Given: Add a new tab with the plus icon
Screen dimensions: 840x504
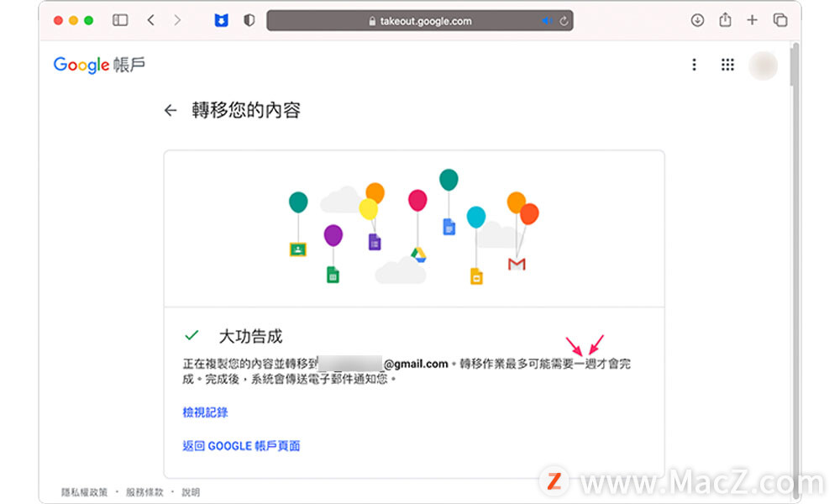Looking at the screenshot, I should pyautogui.click(x=752, y=20).
